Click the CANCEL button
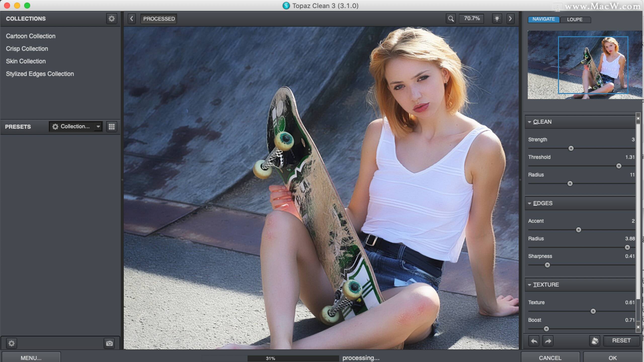The height and width of the screenshot is (362, 644). [550, 358]
